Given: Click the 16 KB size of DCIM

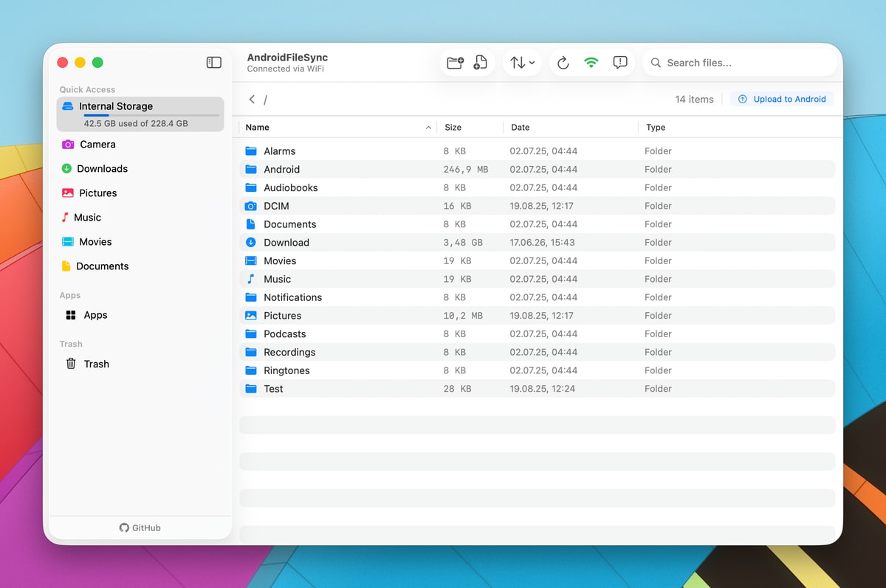Looking at the screenshot, I should 457,207.
